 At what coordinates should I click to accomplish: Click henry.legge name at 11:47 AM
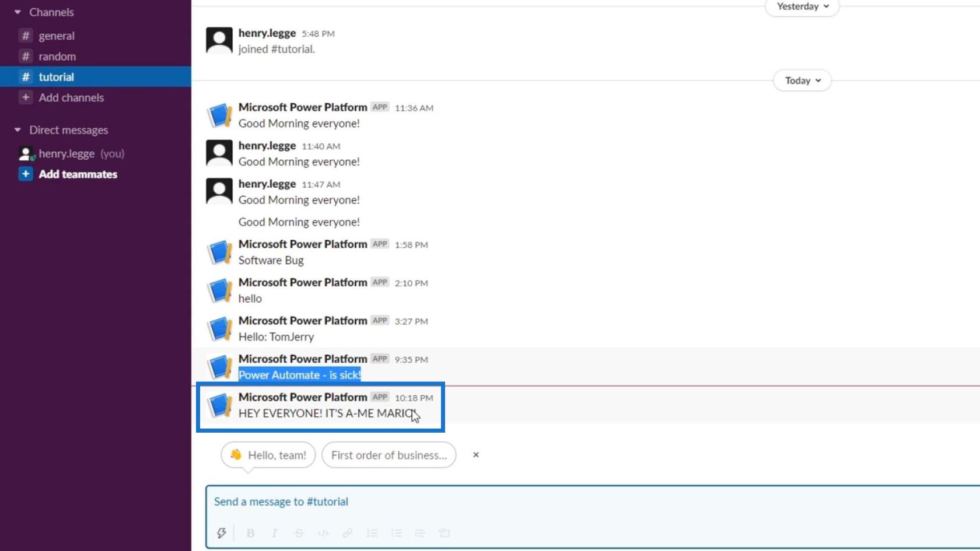[267, 184]
